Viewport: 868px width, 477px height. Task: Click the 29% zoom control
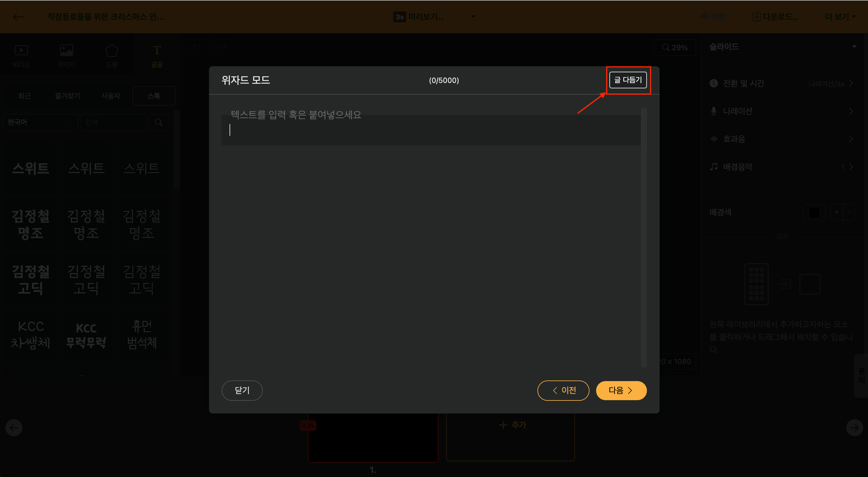pyautogui.click(x=675, y=47)
